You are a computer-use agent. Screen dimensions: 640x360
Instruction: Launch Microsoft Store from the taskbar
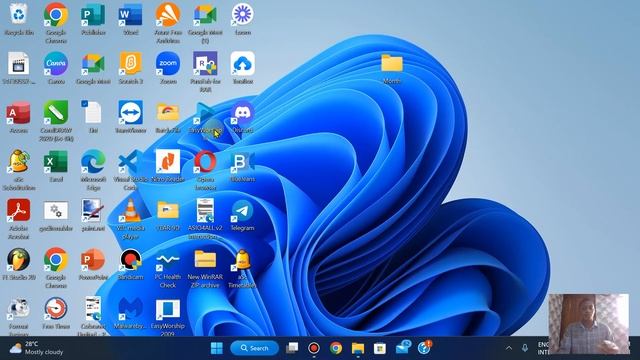coord(380,348)
